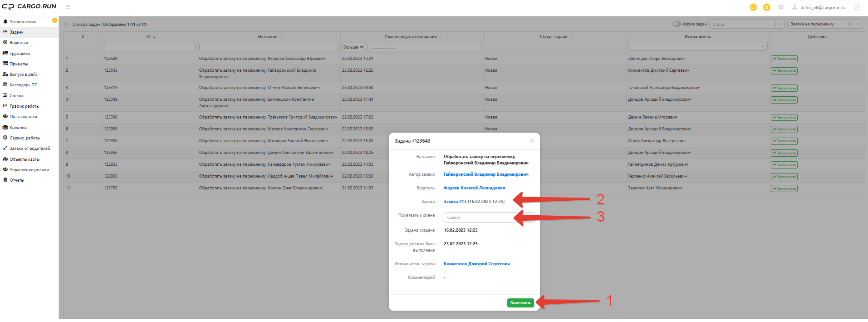Screen dimensions: 868x322
Task: Open the Больше date comparison dropdown
Action: [354, 47]
